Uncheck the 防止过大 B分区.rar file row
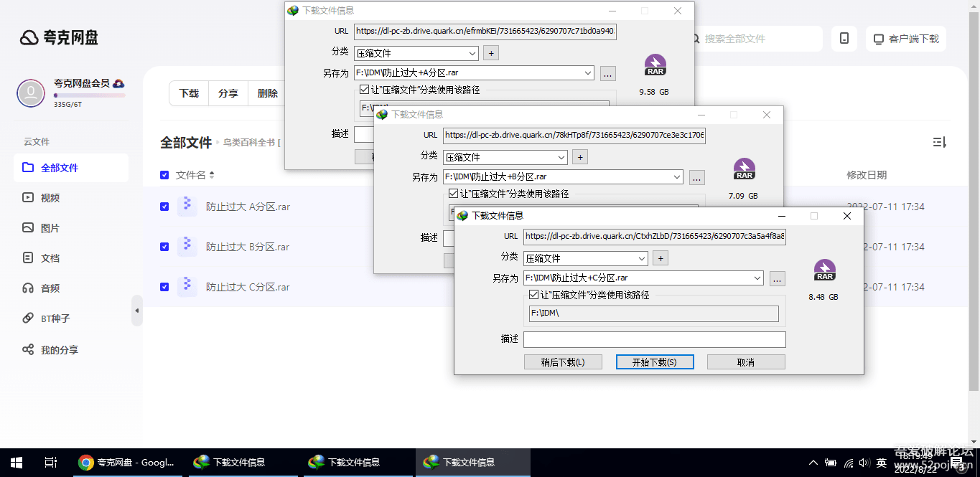The width and height of the screenshot is (980, 477). pos(164,246)
